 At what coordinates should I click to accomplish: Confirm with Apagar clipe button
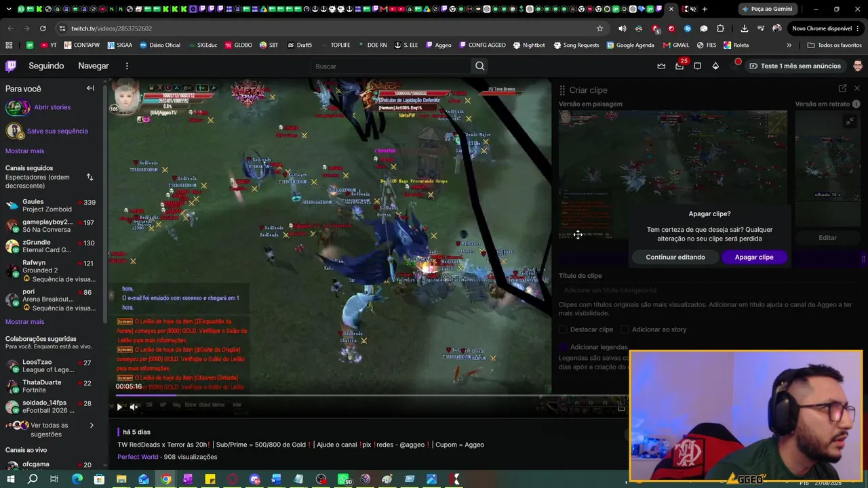click(754, 257)
